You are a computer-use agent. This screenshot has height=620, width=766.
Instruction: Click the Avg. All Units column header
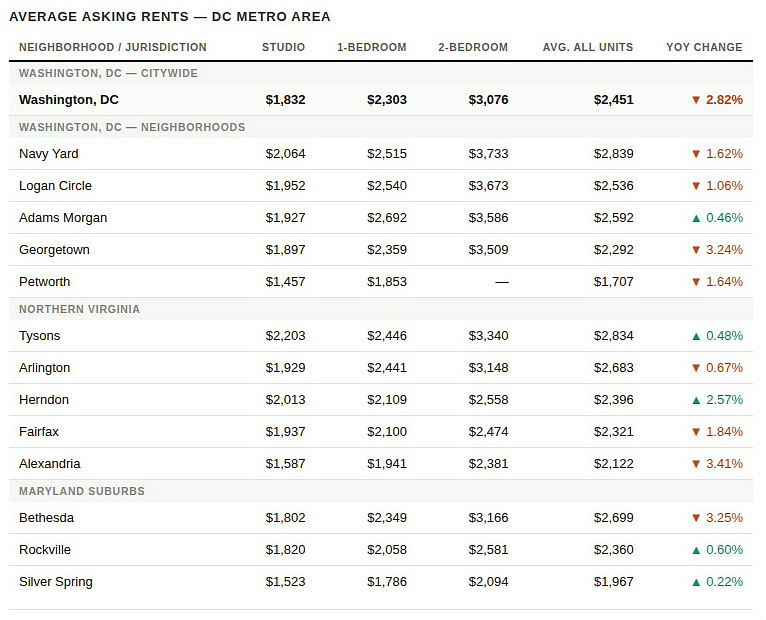[x=588, y=47]
